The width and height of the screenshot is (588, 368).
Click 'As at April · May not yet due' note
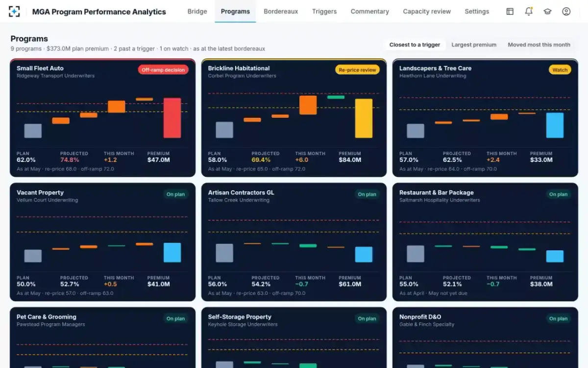pyautogui.click(x=433, y=293)
